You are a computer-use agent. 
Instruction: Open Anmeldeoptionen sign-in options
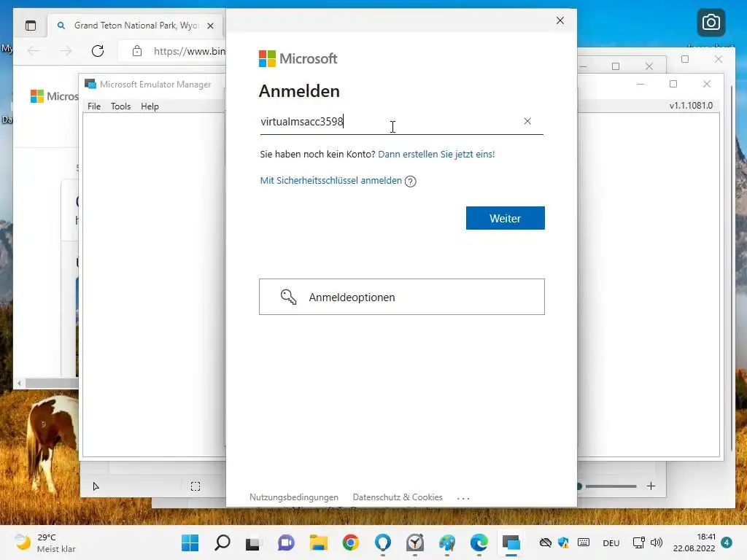402,297
